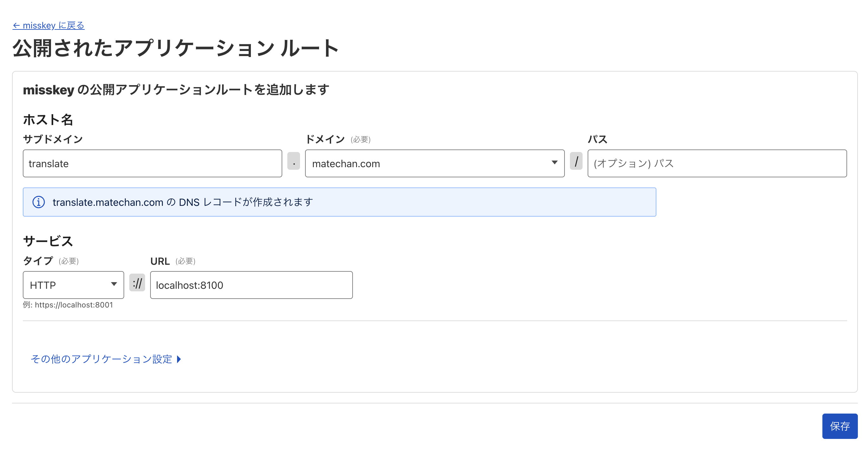Click the ドメイン required label
Screen dimensions: 868x456
(338, 139)
